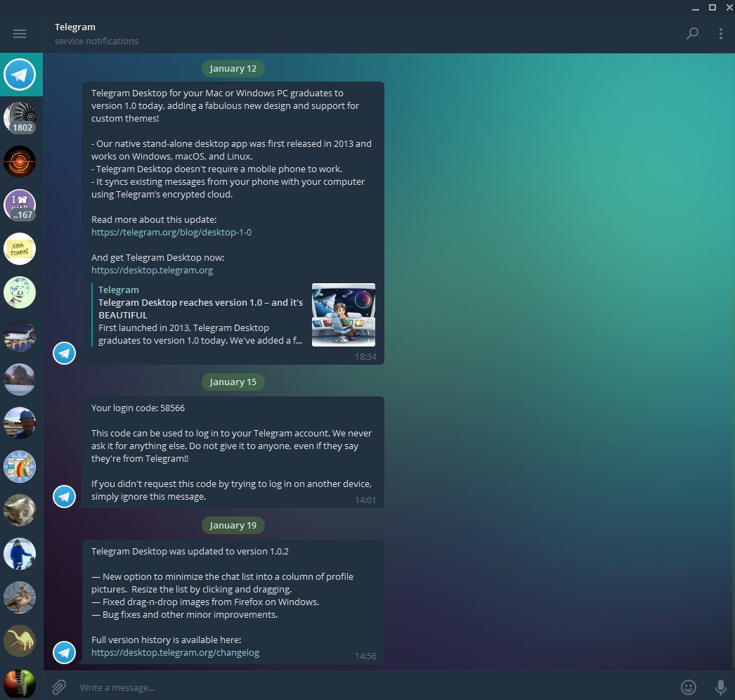
Task: Click the paperclip attach file icon
Action: click(59, 687)
